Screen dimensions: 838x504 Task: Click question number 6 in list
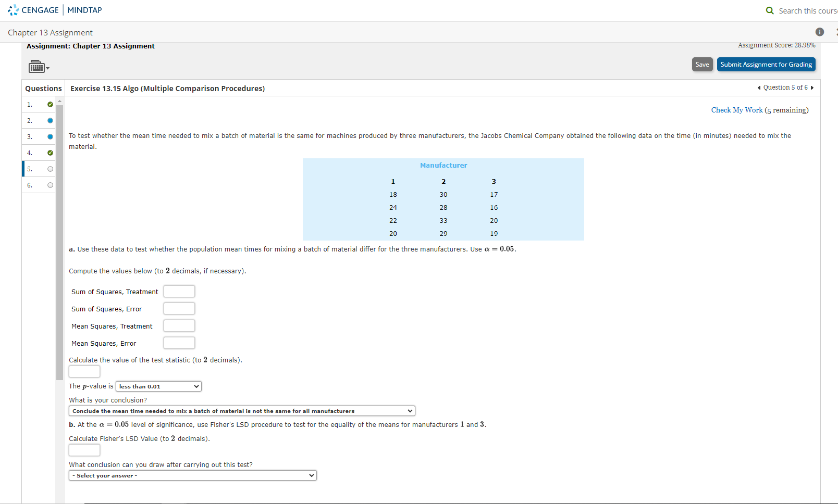pos(30,185)
